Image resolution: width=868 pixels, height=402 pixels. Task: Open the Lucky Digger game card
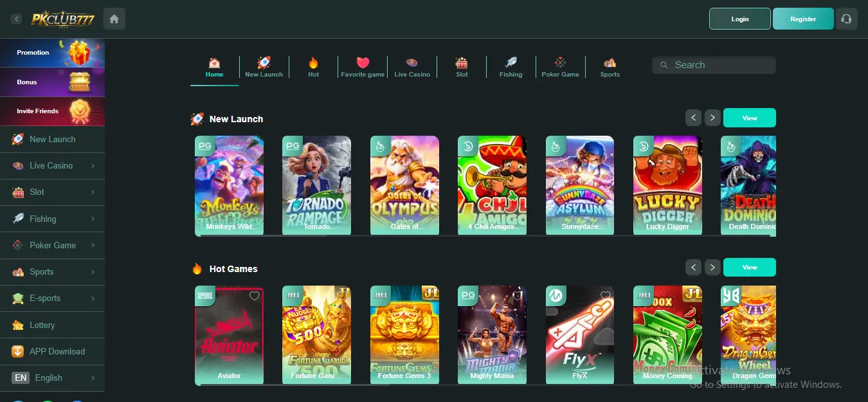point(667,185)
